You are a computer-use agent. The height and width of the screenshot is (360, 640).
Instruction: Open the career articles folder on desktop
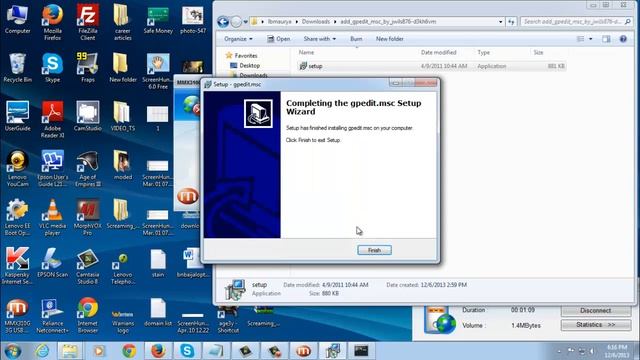[122, 22]
